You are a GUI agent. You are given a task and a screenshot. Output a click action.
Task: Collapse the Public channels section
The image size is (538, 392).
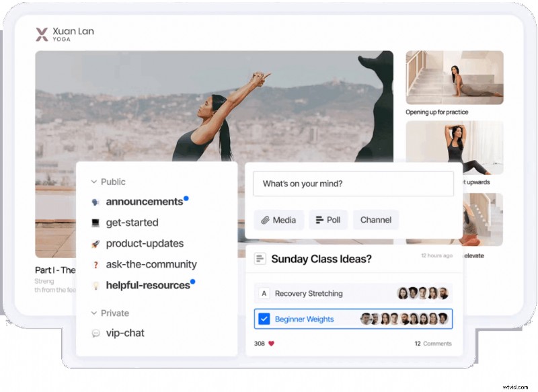[93, 182]
